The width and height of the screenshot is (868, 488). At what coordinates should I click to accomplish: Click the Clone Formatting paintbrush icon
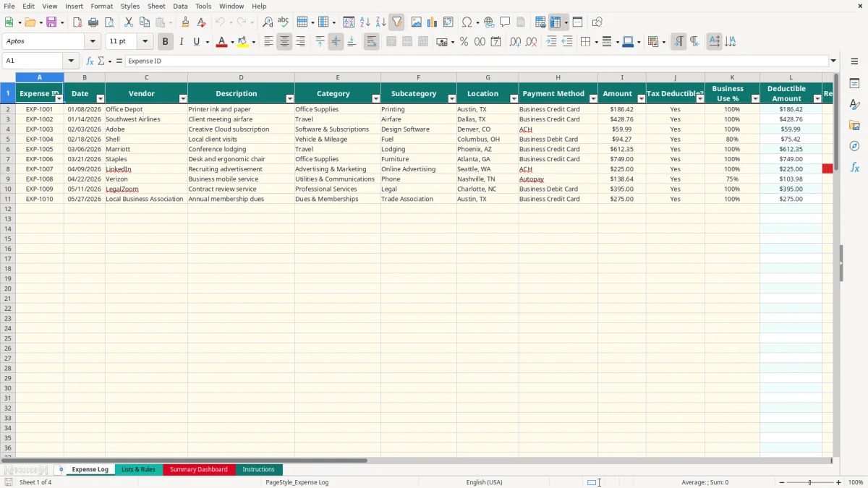(186, 22)
